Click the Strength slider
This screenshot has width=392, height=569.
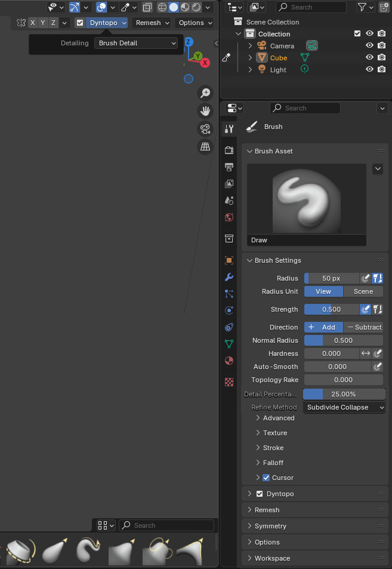coord(332,309)
